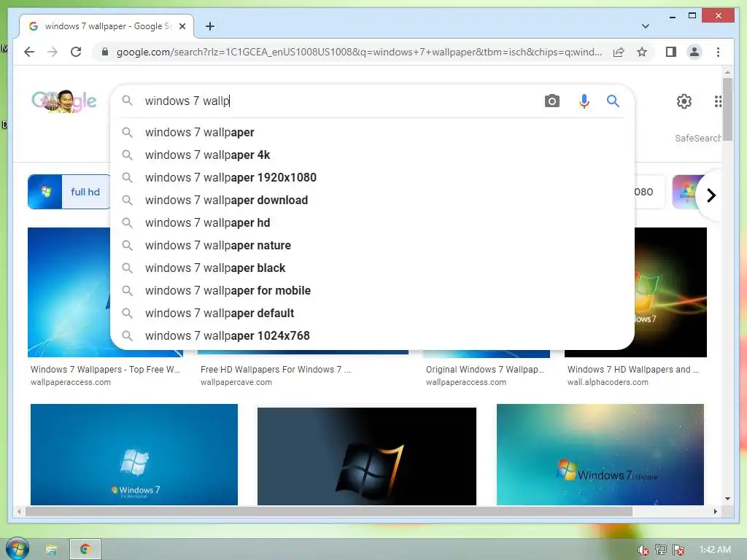Click the Google doodle logo
The height and width of the screenshot is (560, 747).
(64, 101)
